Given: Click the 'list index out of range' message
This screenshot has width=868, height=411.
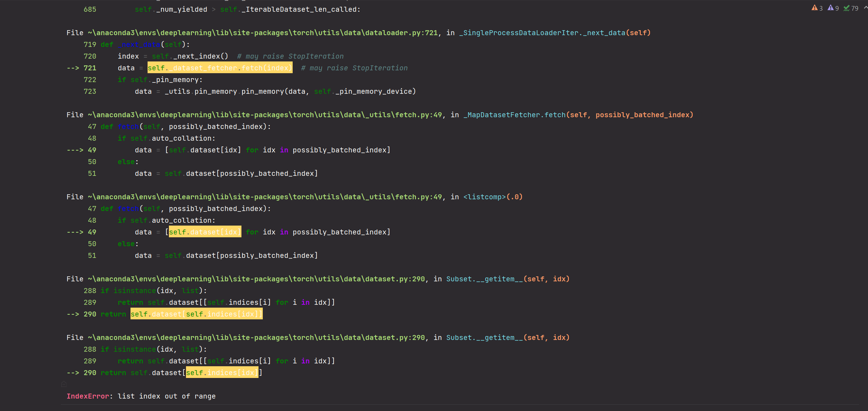Looking at the screenshot, I should point(167,396).
